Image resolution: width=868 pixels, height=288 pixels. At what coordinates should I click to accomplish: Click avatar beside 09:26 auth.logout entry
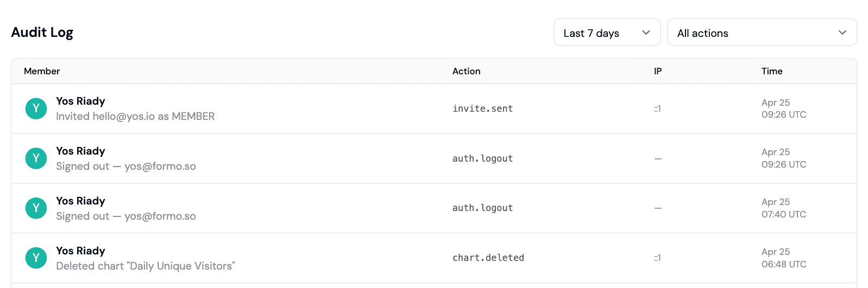point(36,158)
